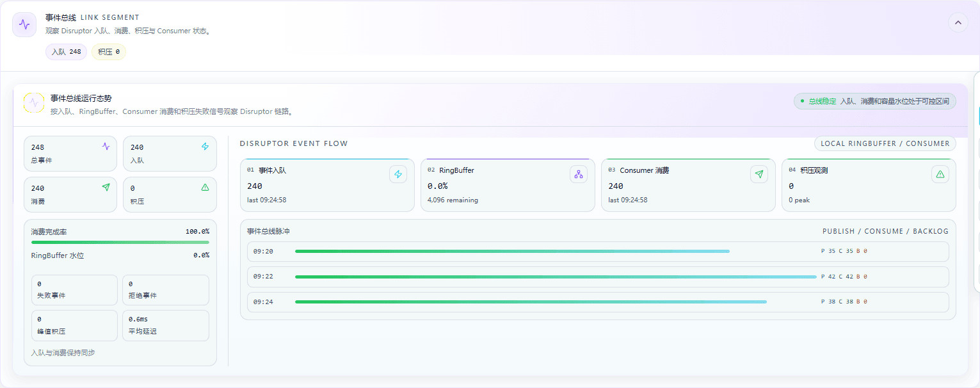Click the lightning icon in 事件入队 flow card
Screen dimensions: 980x388
coord(398,174)
